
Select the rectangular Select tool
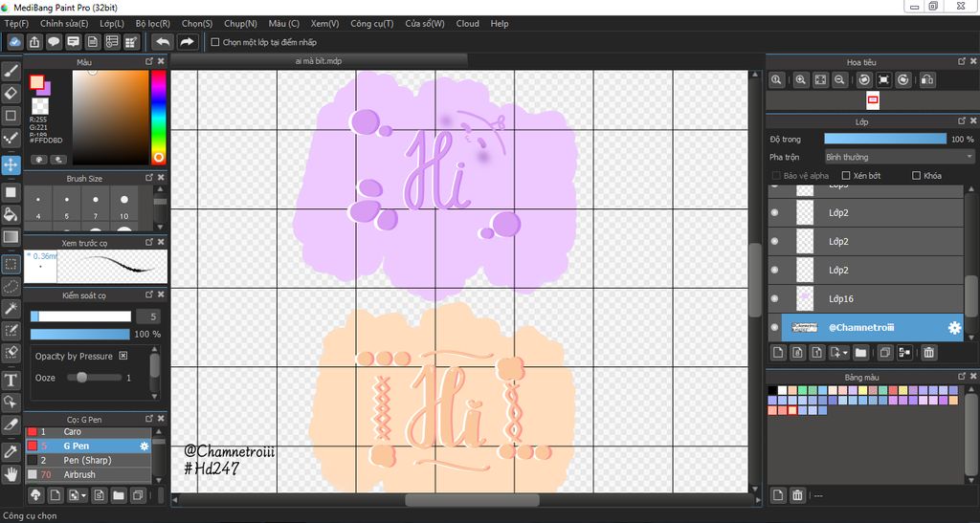click(11, 264)
